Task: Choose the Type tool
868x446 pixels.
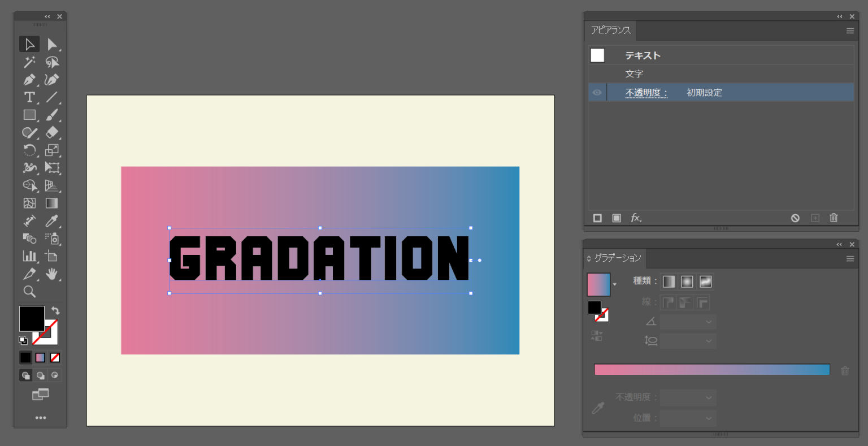Action: [x=29, y=97]
